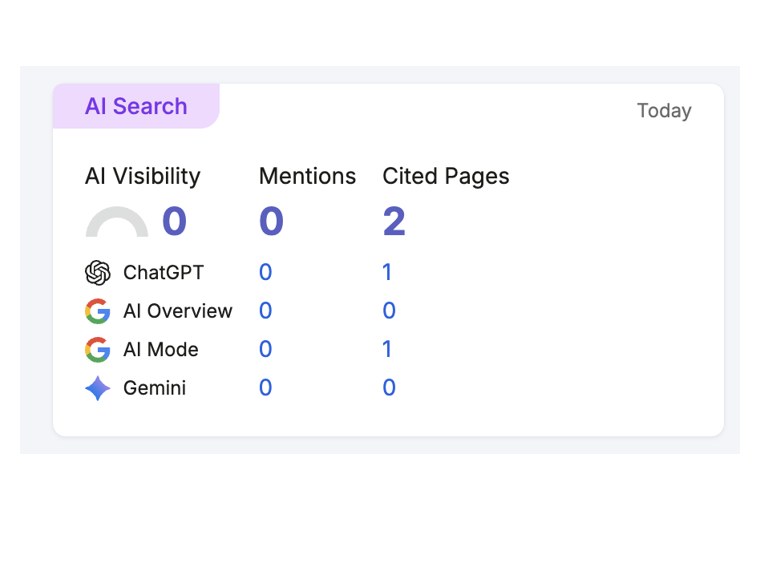760x580 pixels.
Task: Open AI Mode cited pages count 1
Action: [x=387, y=349]
